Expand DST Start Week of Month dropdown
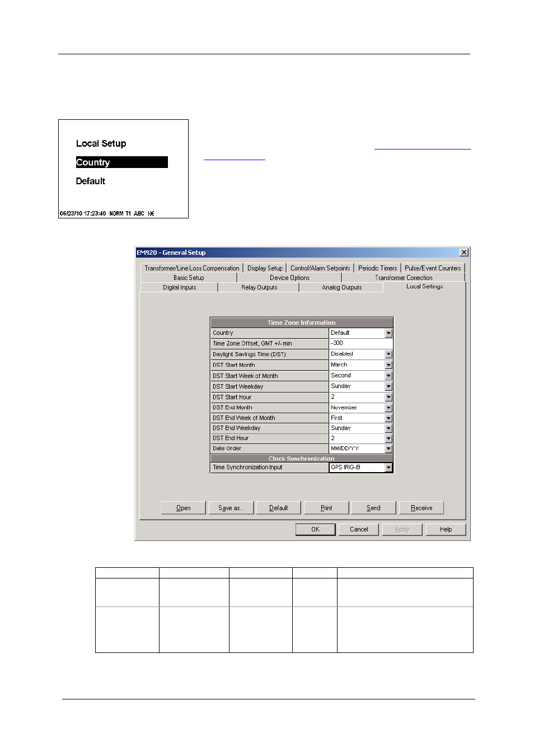This screenshot has width=534, height=756. [x=388, y=376]
